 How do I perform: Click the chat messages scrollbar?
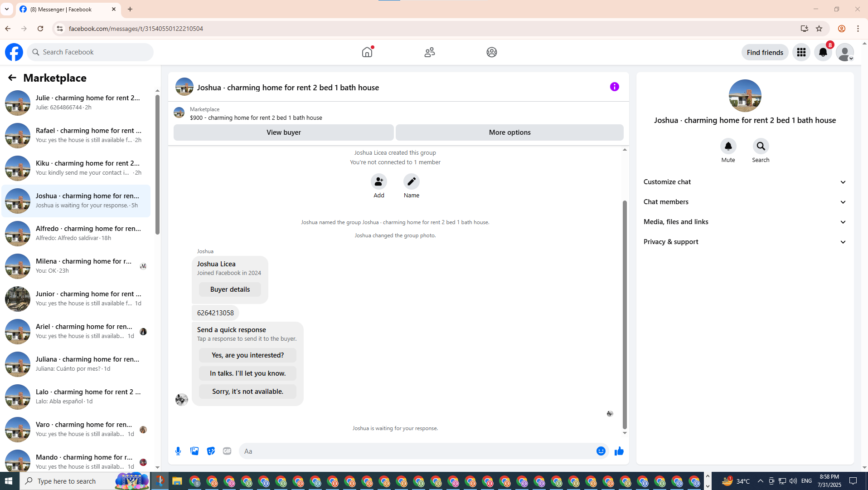tap(625, 314)
